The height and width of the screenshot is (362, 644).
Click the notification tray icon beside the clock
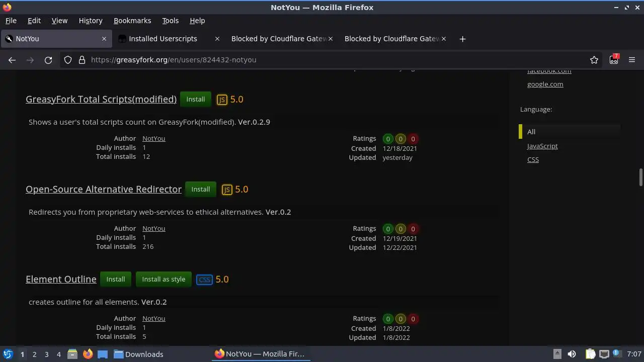coord(616,354)
